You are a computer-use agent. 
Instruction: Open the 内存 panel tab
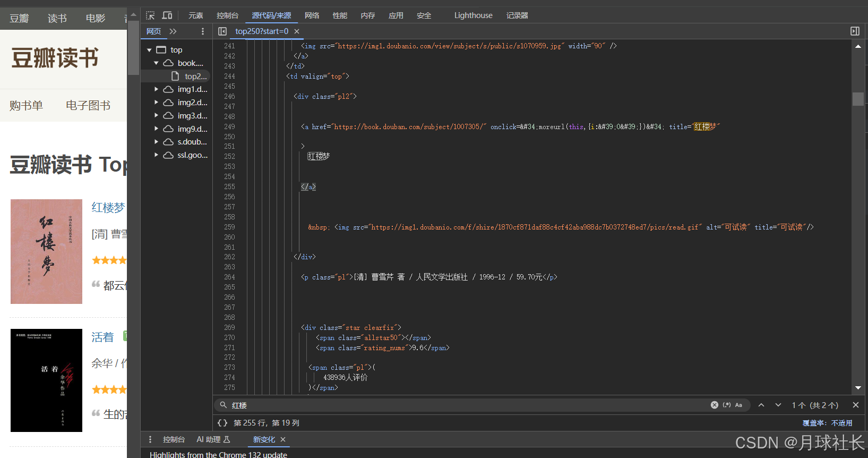tap(368, 15)
